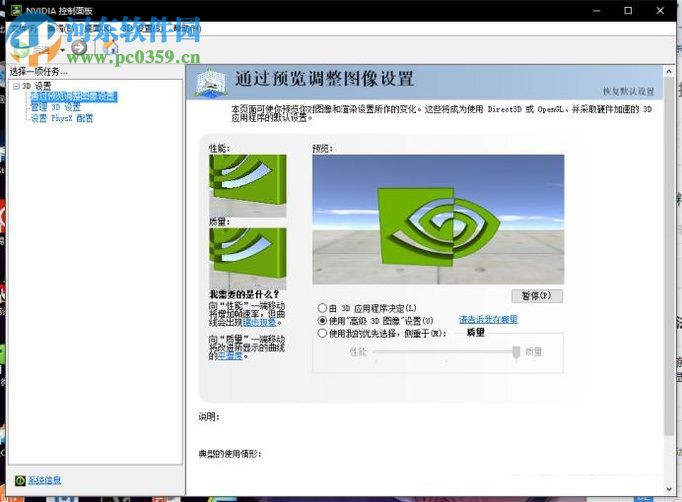
Task: Open the 编辑 menu
Action: (x=60, y=29)
